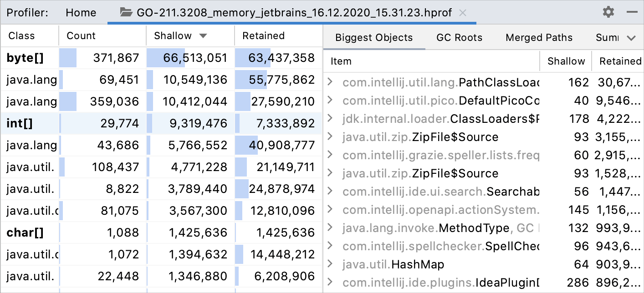Toggle Shallow column sort arrow

(203, 36)
